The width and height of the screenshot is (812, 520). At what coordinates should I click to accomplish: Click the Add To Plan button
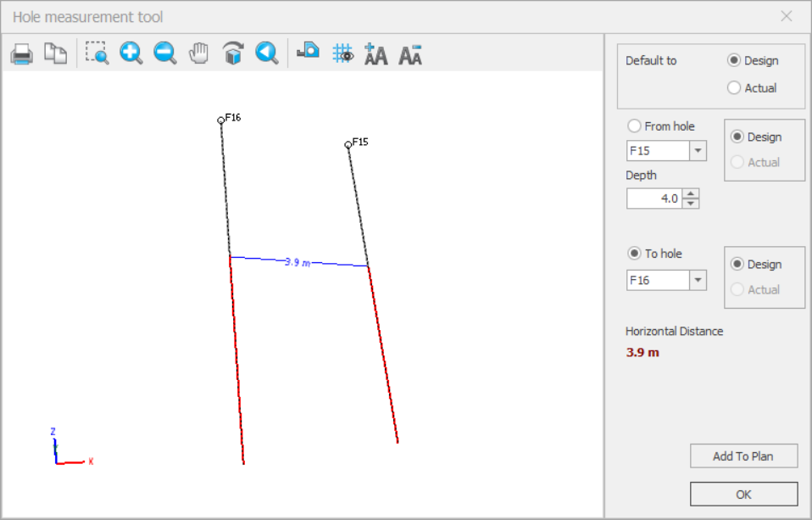point(743,456)
